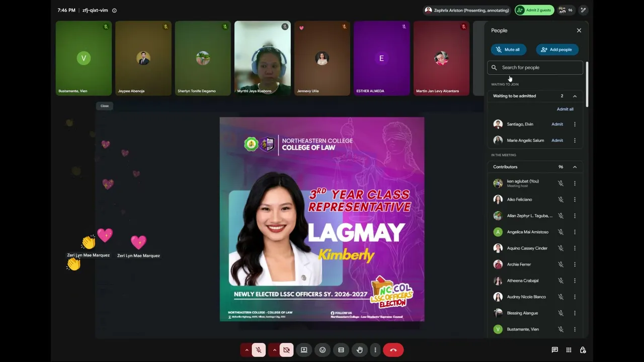
Task: Click the Admit 2 guests button
Action: [x=534, y=10]
